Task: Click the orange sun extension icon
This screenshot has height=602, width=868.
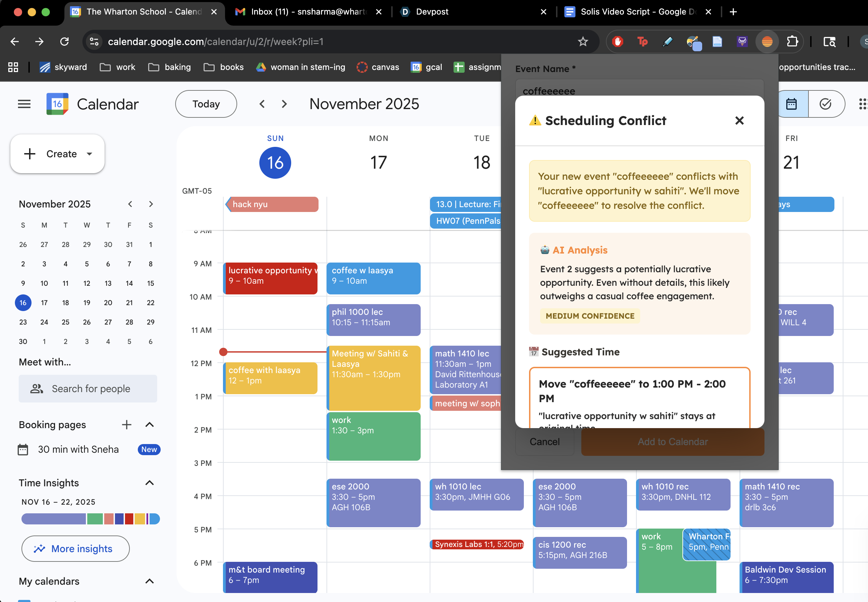Action: point(767,42)
